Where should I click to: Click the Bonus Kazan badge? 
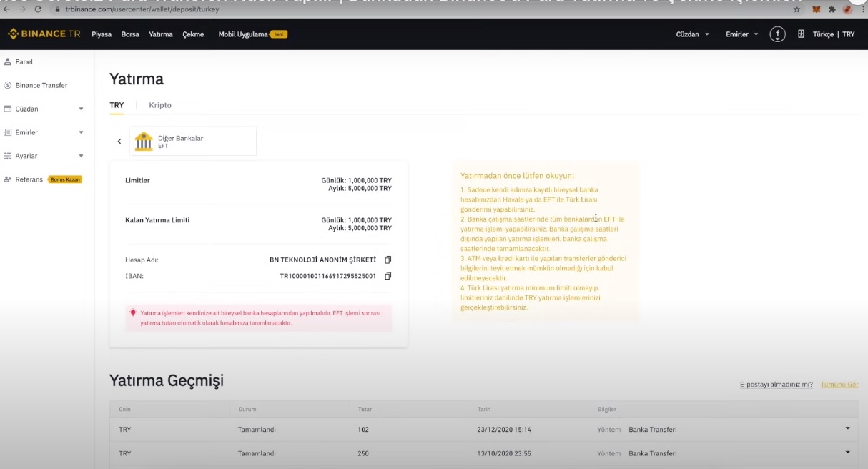65,179
